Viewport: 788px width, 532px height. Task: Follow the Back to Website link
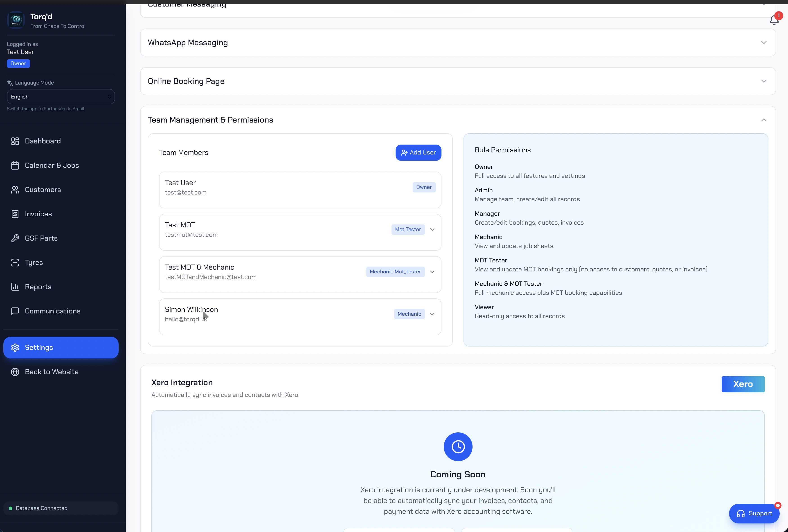coord(61,372)
